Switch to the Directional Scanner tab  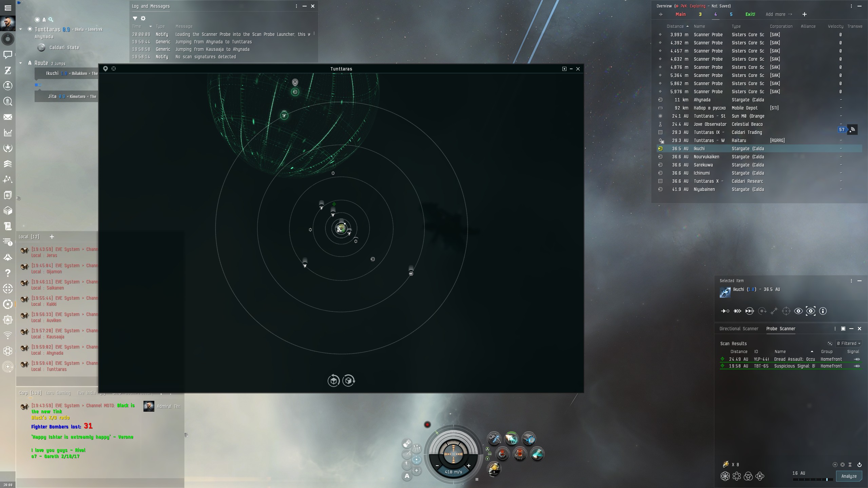(738, 329)
